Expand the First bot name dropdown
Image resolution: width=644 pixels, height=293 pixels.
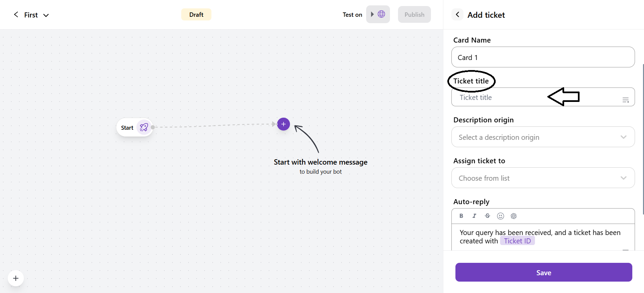pos(46,15)
